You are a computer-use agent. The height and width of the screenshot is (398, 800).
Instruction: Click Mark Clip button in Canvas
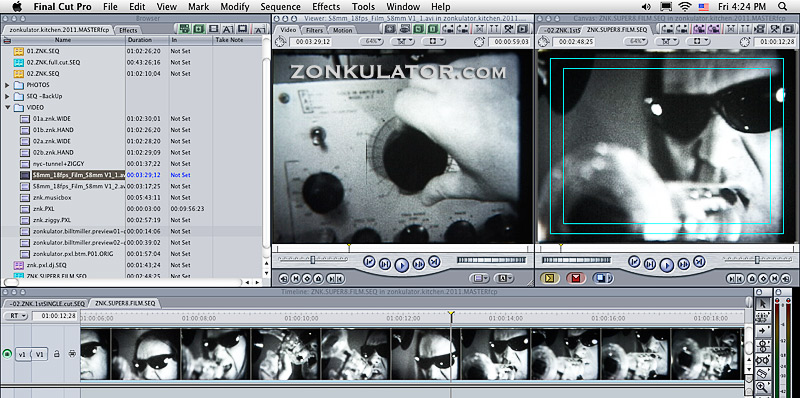pos(775,279)
